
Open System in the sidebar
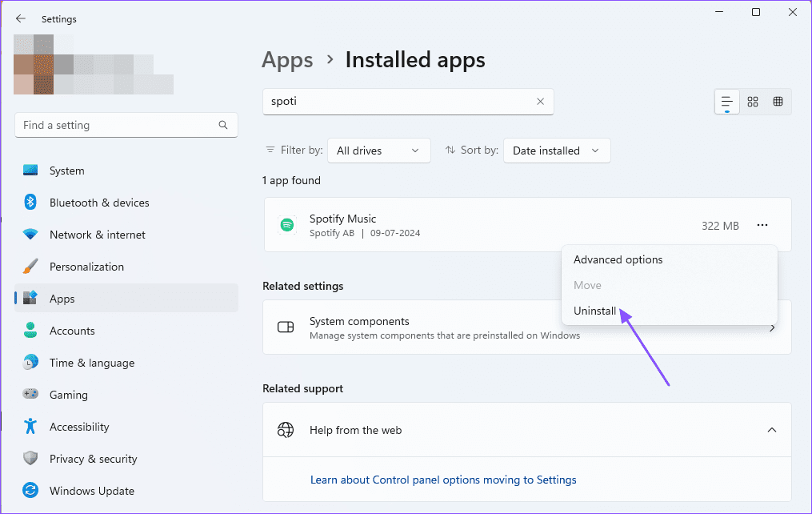coord(126,171)
